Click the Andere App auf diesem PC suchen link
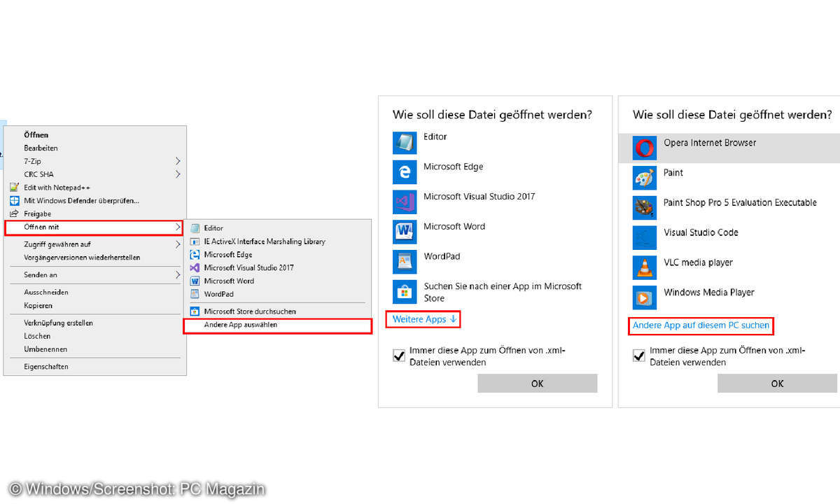Image resolution: width=840 pixels, height=504 pixels. [701, 325]
